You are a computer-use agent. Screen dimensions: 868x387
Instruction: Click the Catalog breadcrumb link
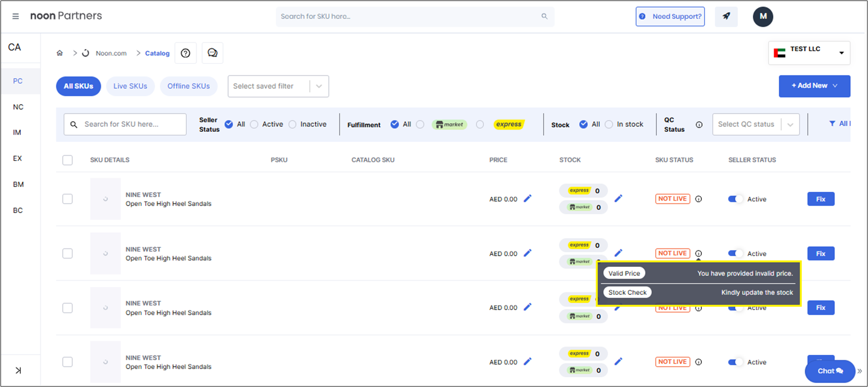(157, 53)
